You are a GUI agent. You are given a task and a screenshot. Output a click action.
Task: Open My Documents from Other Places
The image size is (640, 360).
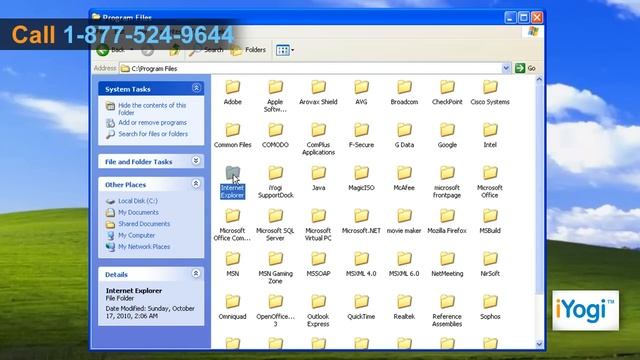[x=138, y=212]
